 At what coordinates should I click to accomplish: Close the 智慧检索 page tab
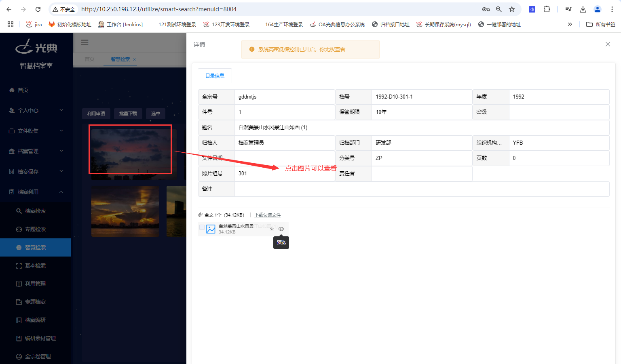[x=135, y=59]
